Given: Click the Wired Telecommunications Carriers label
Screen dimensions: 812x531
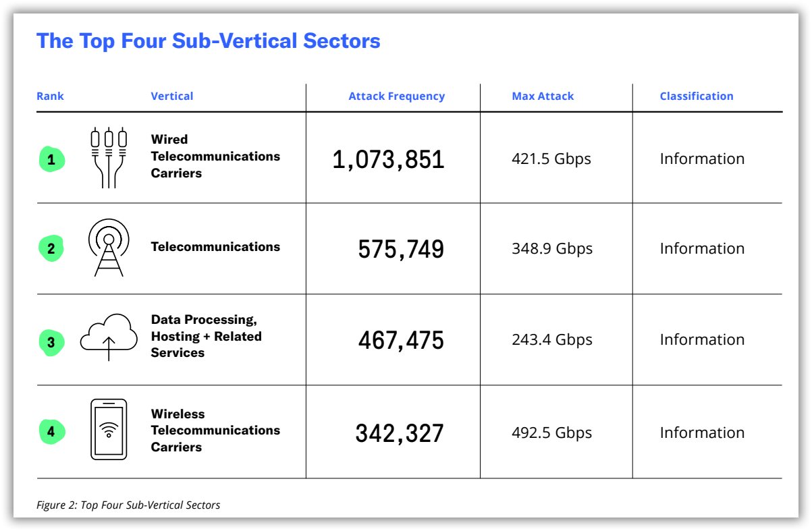Looking at the screenshot, I should point(215,156).
